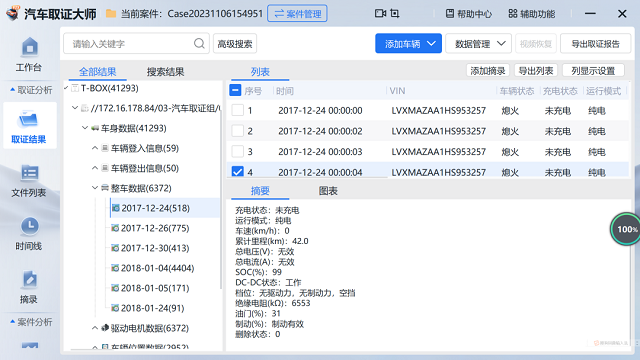Collapse the 车身数据(41293) node

tap(85, 128)
